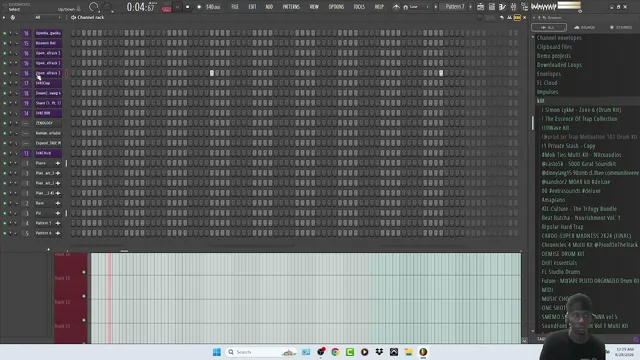Open the EDIT menu

pos(252,7)
